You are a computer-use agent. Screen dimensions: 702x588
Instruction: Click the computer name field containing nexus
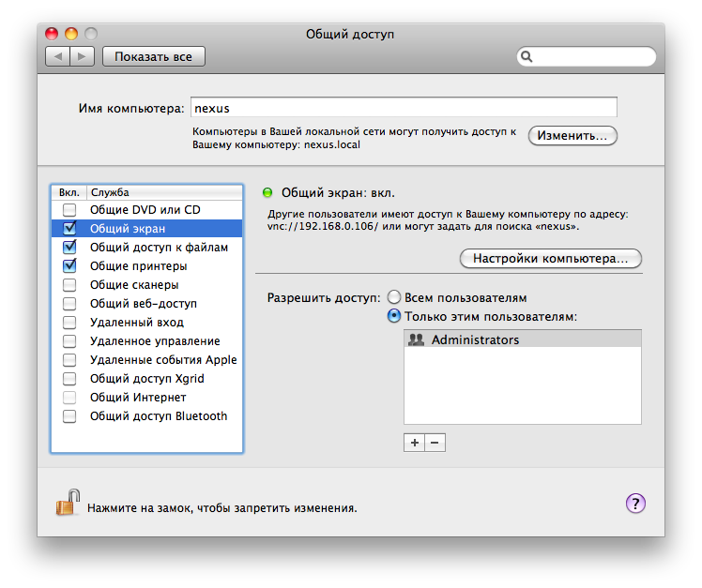[404, 108]
